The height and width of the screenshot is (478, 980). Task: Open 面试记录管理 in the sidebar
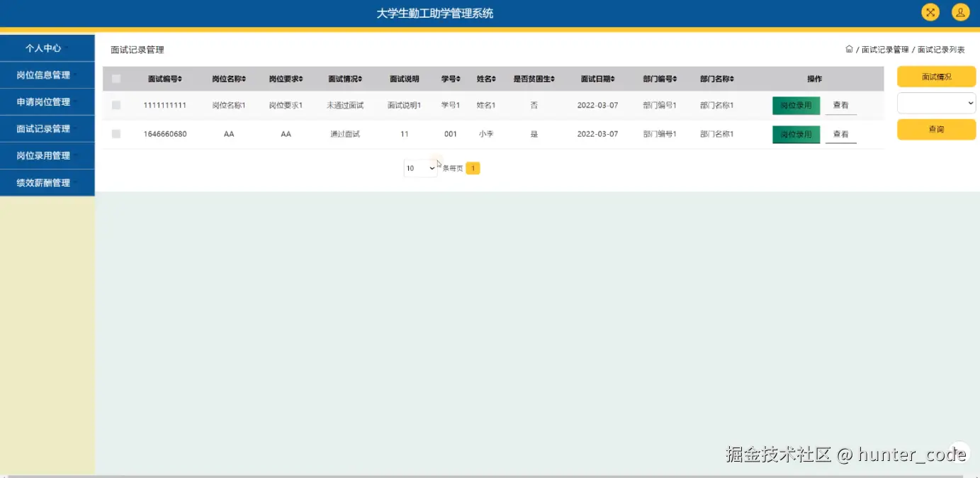point(47,129)
